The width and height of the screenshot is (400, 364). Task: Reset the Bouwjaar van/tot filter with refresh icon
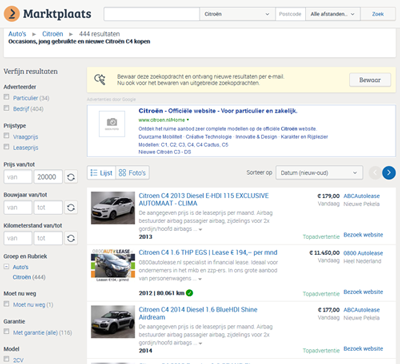click(x=71, y=208)
